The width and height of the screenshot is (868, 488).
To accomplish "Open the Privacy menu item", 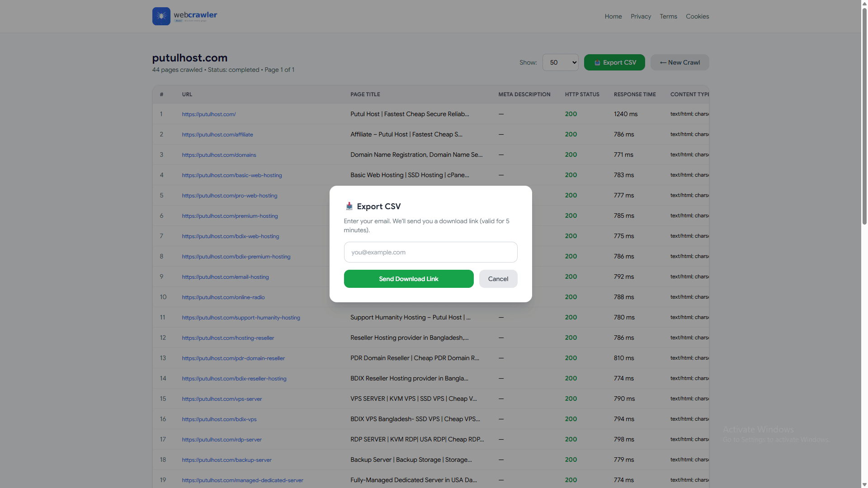I will tap(641, 16).
